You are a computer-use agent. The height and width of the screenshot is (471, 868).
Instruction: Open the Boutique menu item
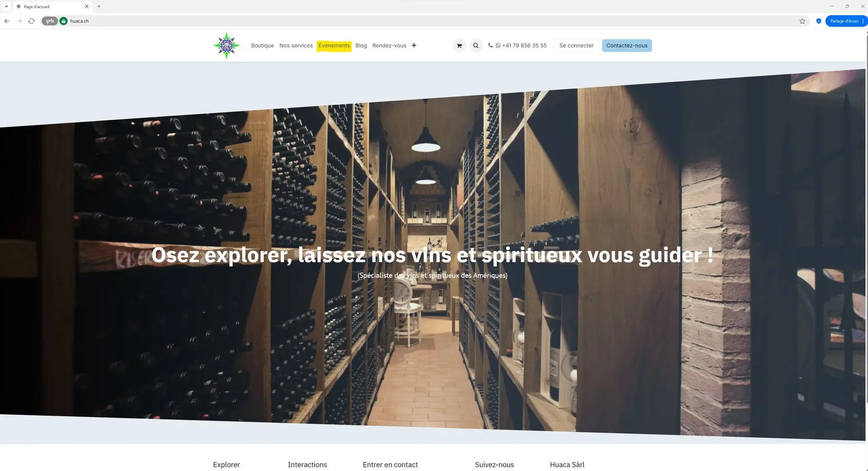(262, 46)
